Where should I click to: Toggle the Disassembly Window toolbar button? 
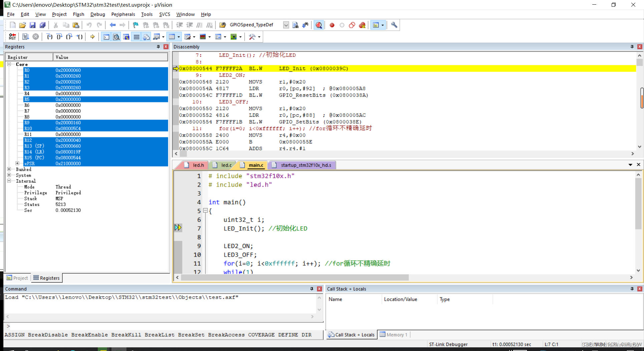click(x=116, y=37)
